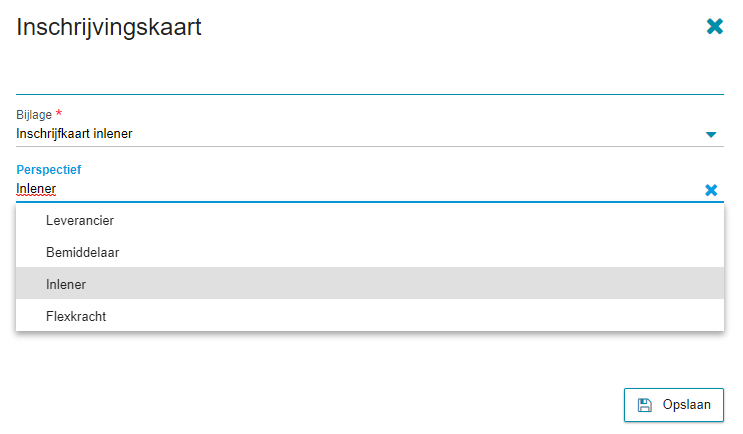
Task: Select Leverancier from the Perspectief list
Action: [370, 220]
